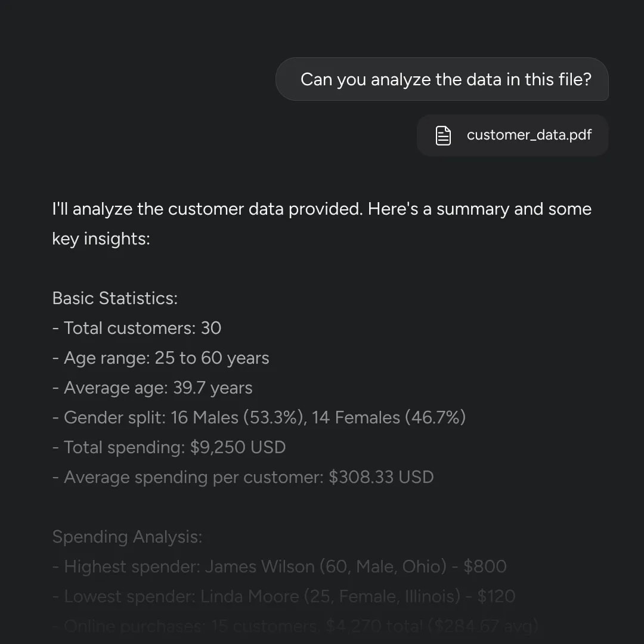The height and width of the screenshot is (644, 644).
Task: Click the assistant's intro sentence 'I'll analyze the customer data'
Action: point(322,209)
